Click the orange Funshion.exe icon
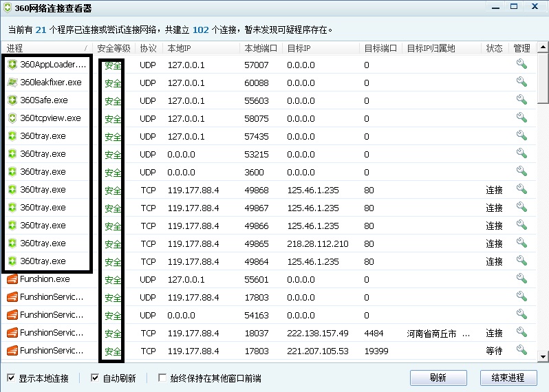The width and height of the screenshot is (549, 392). [12, 279]
